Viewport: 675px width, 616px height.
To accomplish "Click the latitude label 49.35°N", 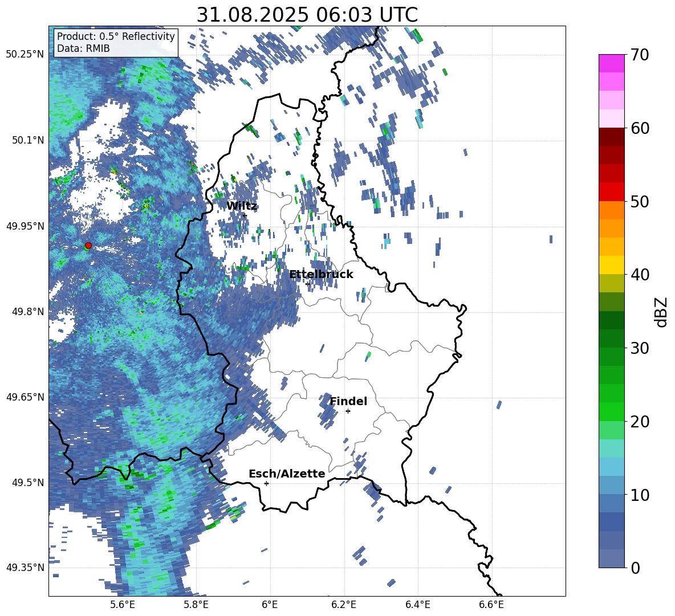I will click(x=25, y=568).
